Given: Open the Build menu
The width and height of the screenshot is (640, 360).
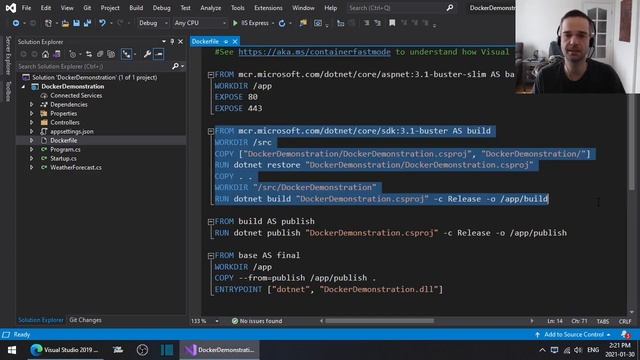Looking at the screenshot, I should [x=136, y=8].
